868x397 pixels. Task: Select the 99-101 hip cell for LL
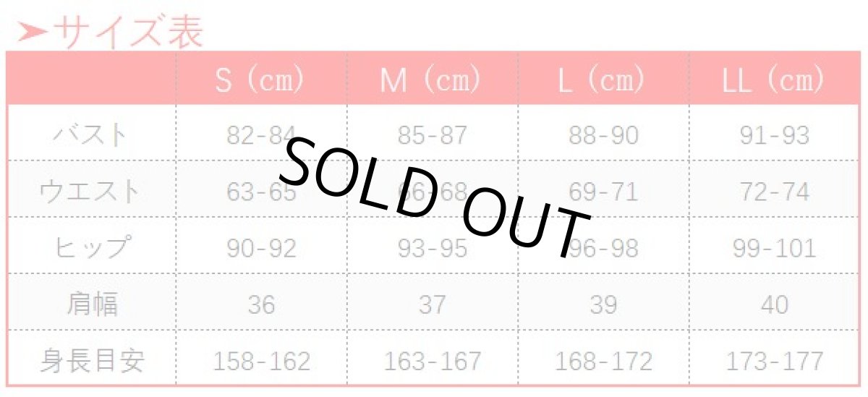point(774,248)
